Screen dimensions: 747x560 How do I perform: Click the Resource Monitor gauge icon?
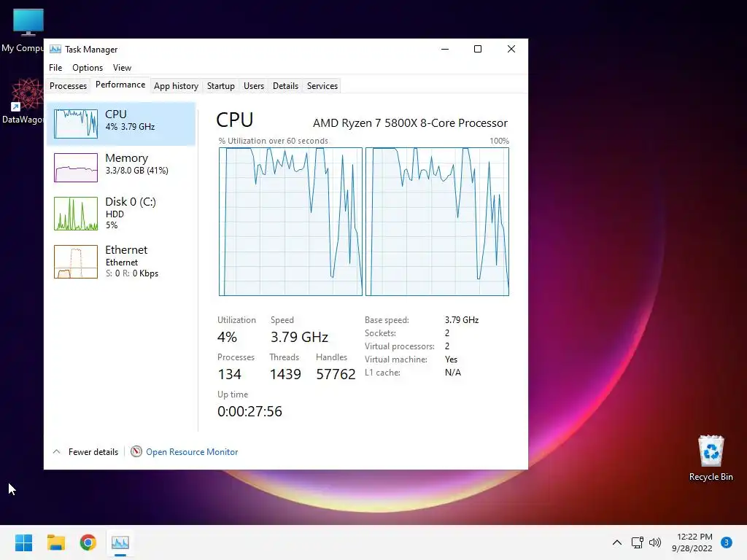pyautogui.click(x=136, y=451)
